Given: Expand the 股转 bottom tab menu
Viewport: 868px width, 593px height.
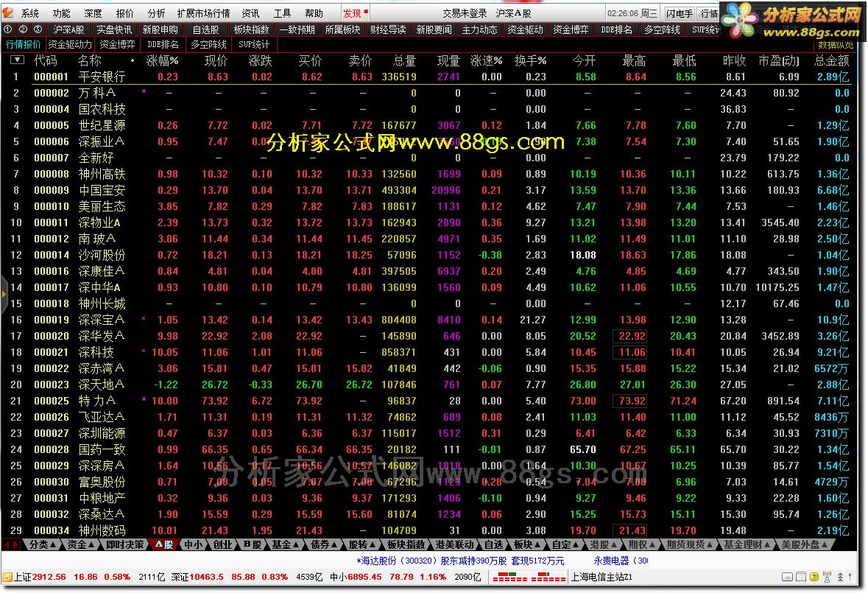Looking at the screenshot, I should [x=363, y=545].
